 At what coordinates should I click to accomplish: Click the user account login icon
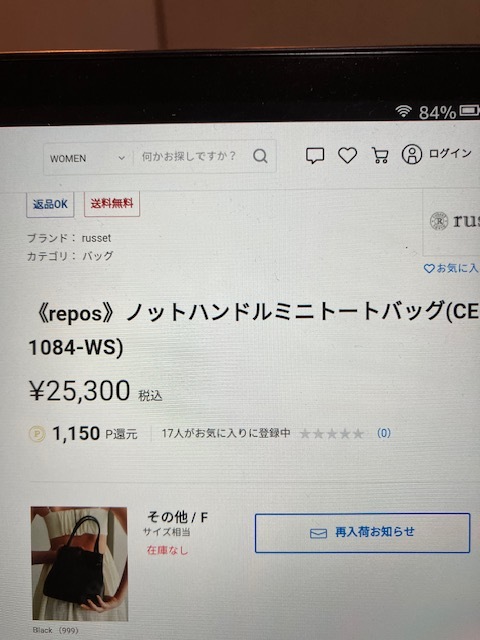pyautogui.click(x=411, y=154)
